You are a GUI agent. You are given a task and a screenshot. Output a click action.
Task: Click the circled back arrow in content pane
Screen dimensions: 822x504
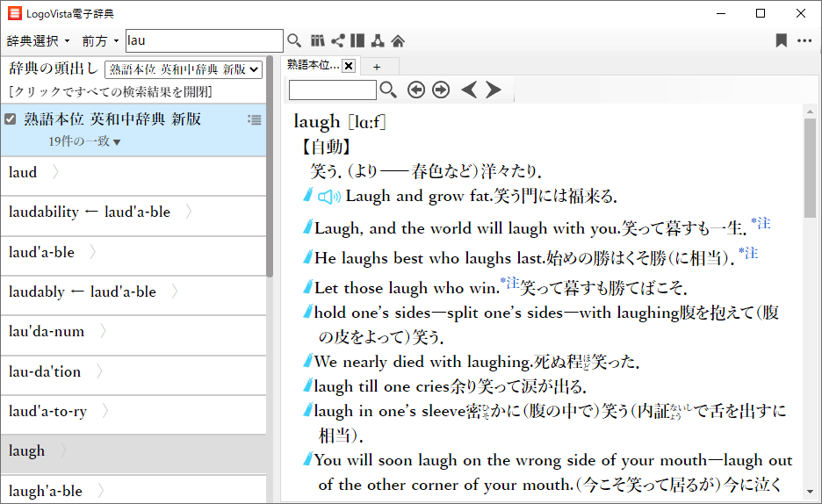click(x=416, y=90)
